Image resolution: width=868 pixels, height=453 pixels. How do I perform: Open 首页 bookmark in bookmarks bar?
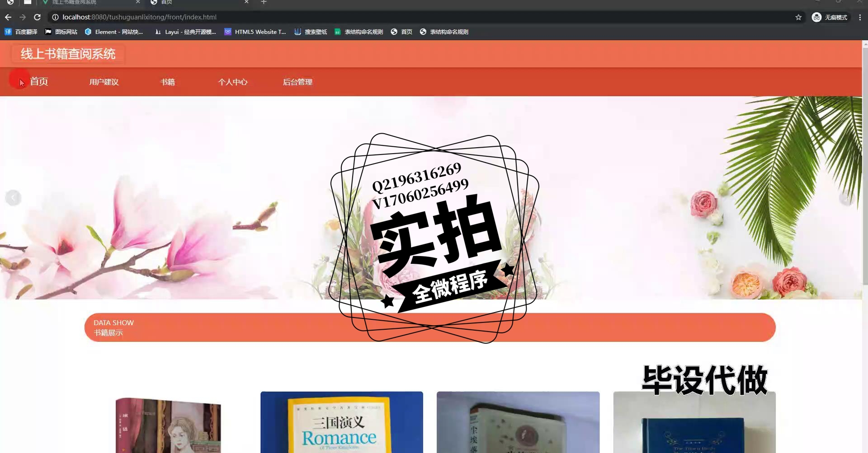401,32
